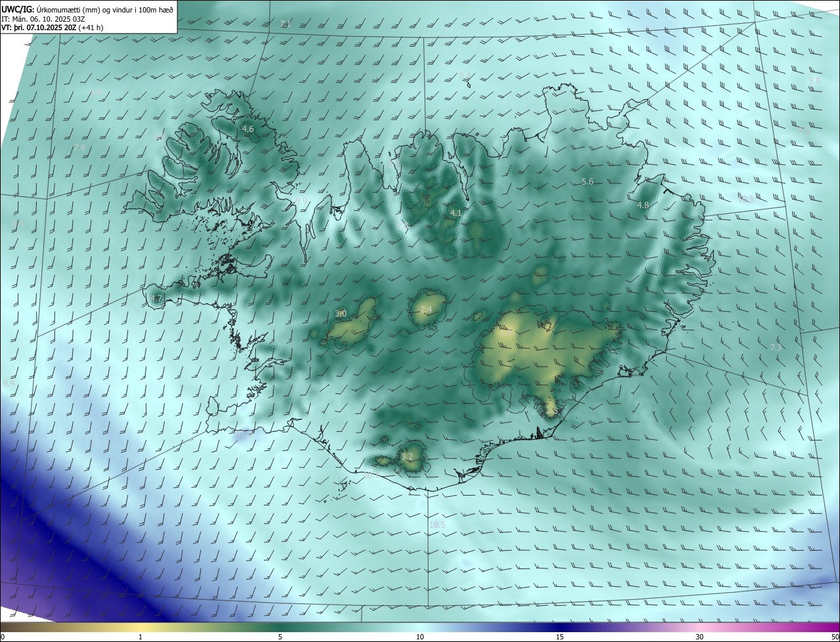Screen dimensions: 840x642
Task: Click the 7.3 value off the southeast coast
Action: coord(776,347)
